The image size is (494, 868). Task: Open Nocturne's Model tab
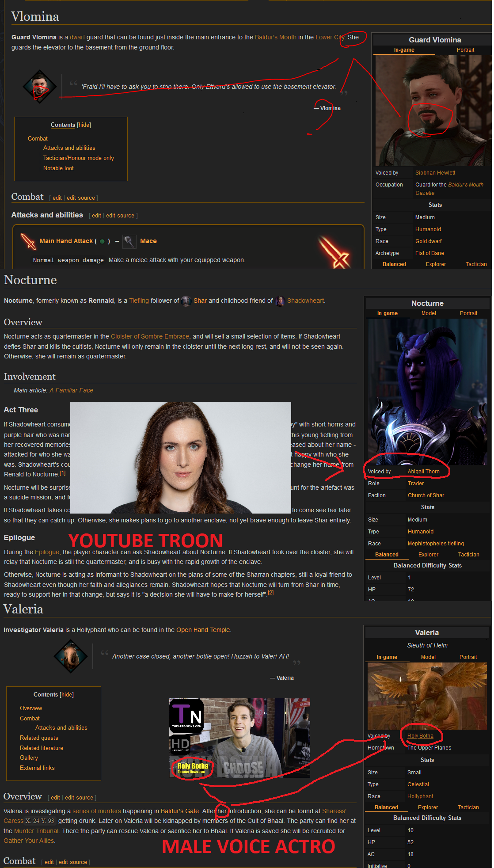(429, 313)
